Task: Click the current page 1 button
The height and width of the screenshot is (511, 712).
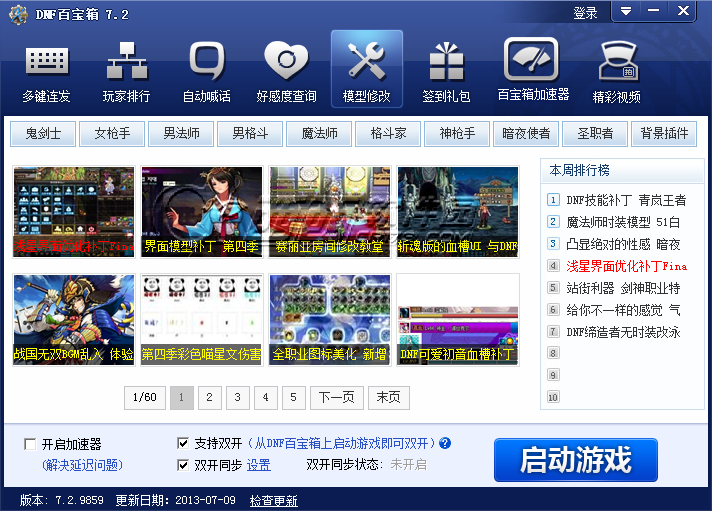Action: pos(182,397)
